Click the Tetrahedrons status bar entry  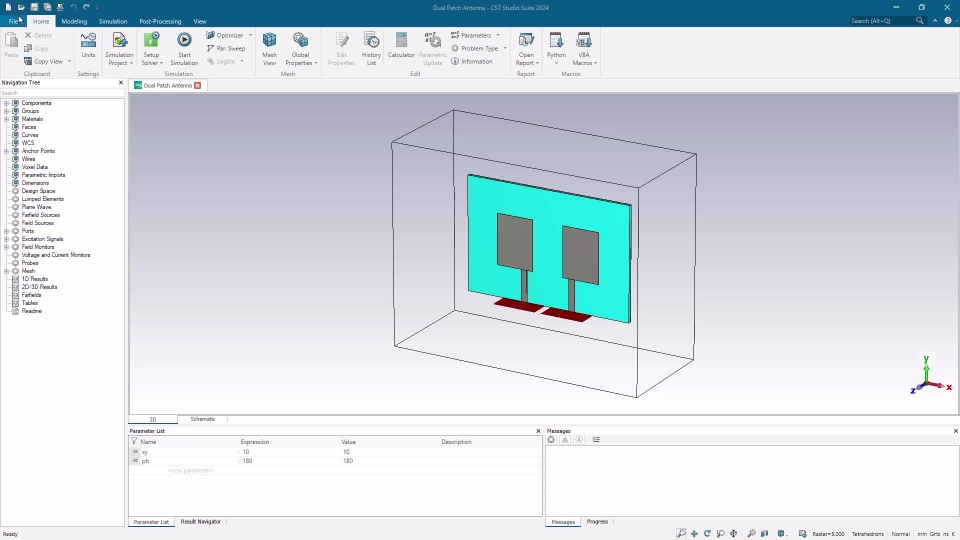868,534
